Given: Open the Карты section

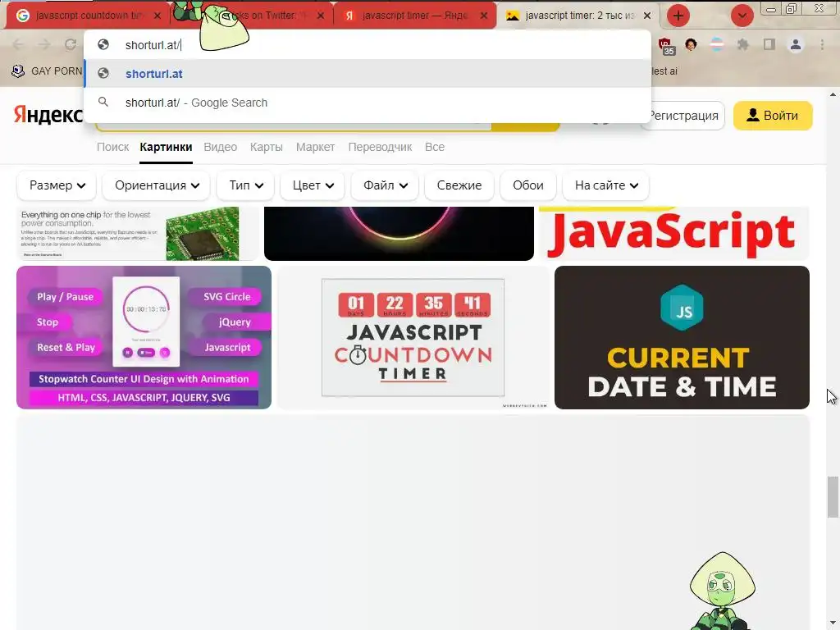Looking at the screenshot, I should pyautogui.click(x=267, y=147).
